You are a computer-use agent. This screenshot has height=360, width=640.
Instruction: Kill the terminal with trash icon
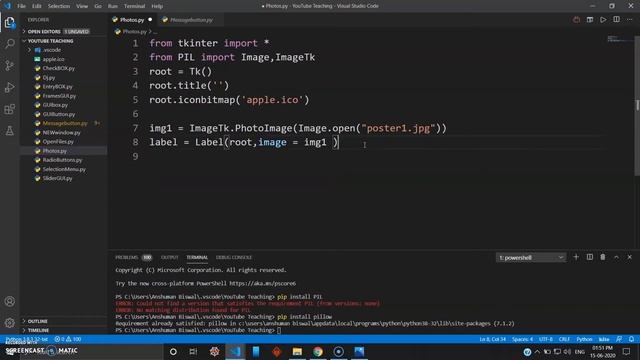pos(603,257)
